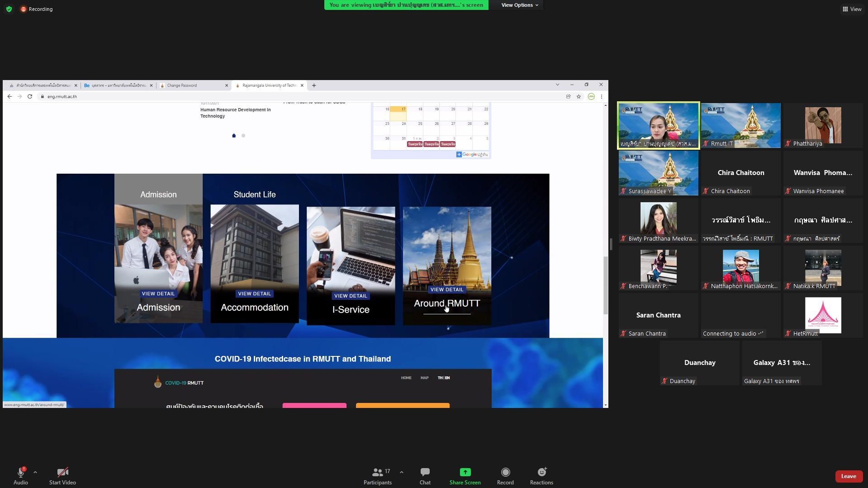868x488 pixels.
Task: Expand the participants options caret
Action: pos(402,472)
